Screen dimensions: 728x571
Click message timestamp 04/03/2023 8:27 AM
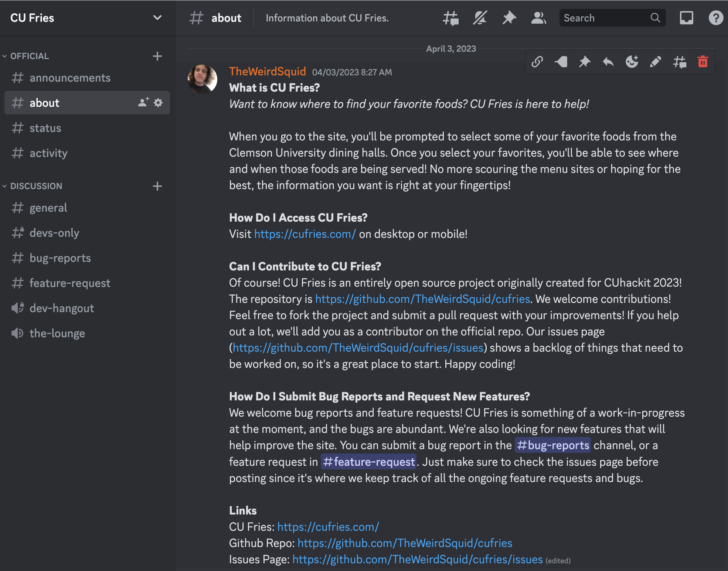tap(352, 72)
